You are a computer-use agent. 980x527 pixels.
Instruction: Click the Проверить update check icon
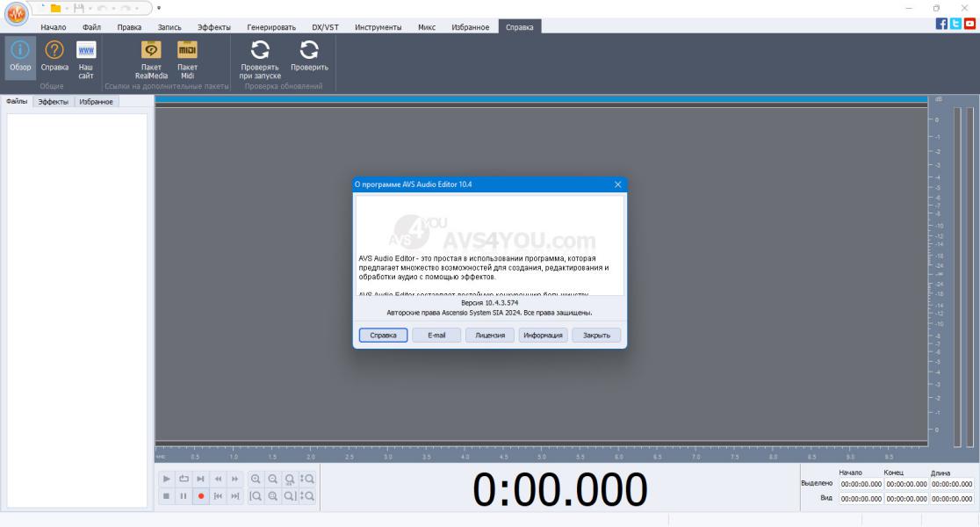coord(309,57)
